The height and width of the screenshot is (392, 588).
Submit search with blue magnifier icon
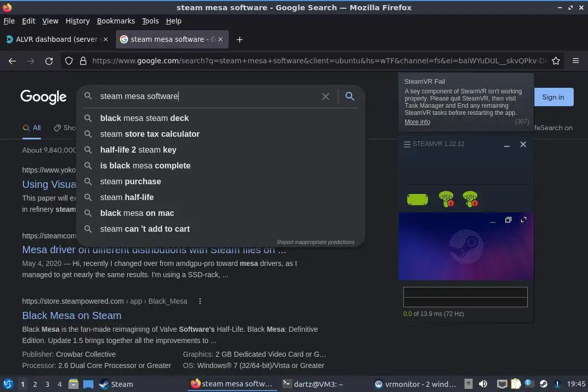350,96
